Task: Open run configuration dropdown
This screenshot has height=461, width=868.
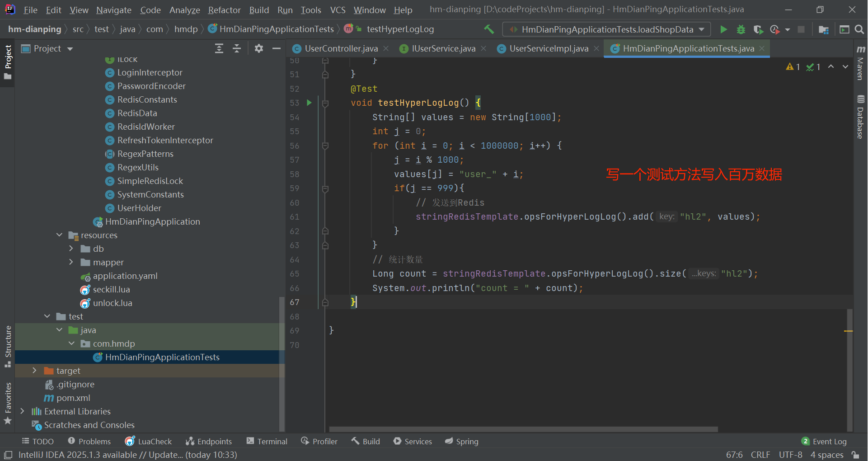Action: 606,29
